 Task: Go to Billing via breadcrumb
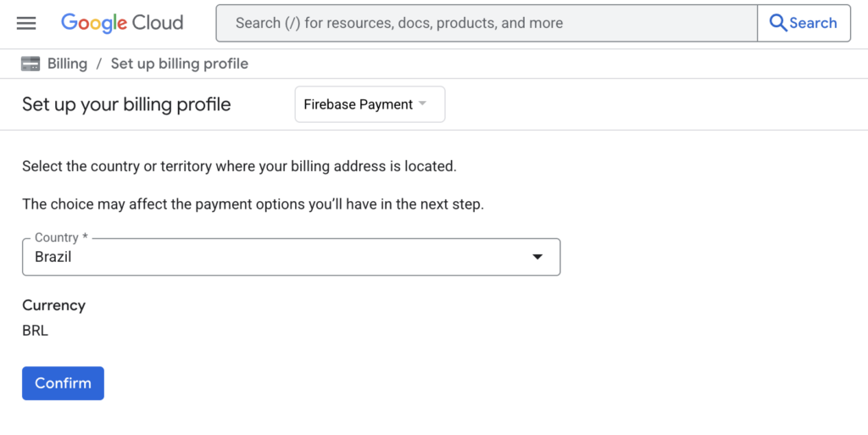click(x=67, y=64)
